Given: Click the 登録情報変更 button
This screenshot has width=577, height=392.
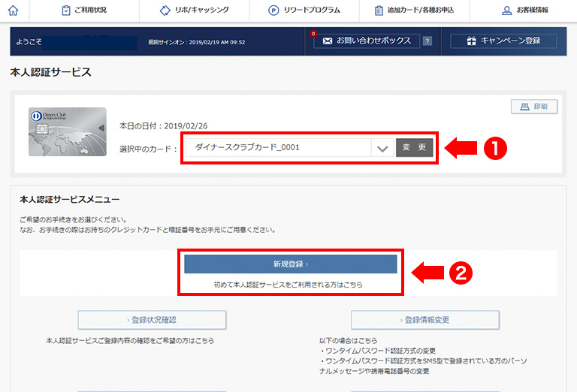Looking at the screenshot, I should coord(425,320).
